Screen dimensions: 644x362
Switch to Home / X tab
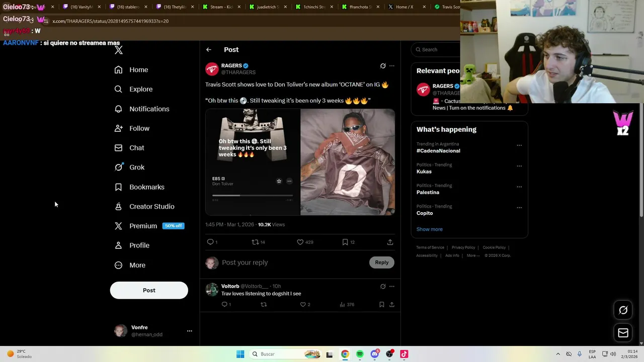[x=406, y=7]
